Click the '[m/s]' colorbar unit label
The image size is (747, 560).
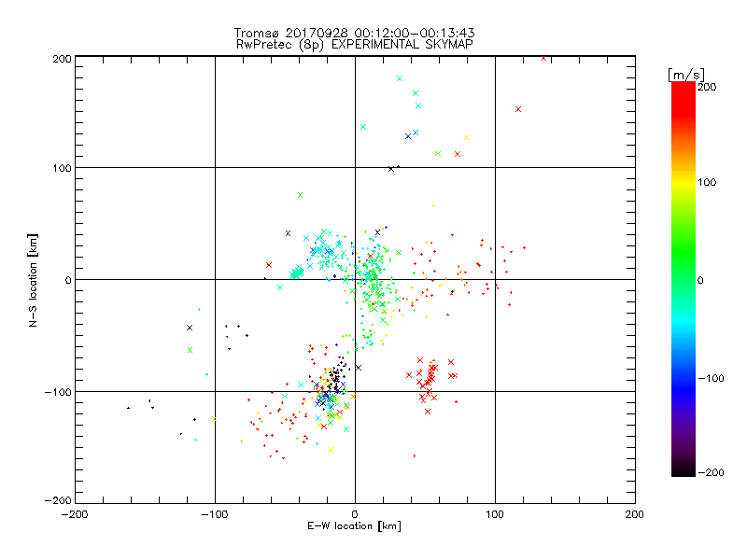pos(685,75)
